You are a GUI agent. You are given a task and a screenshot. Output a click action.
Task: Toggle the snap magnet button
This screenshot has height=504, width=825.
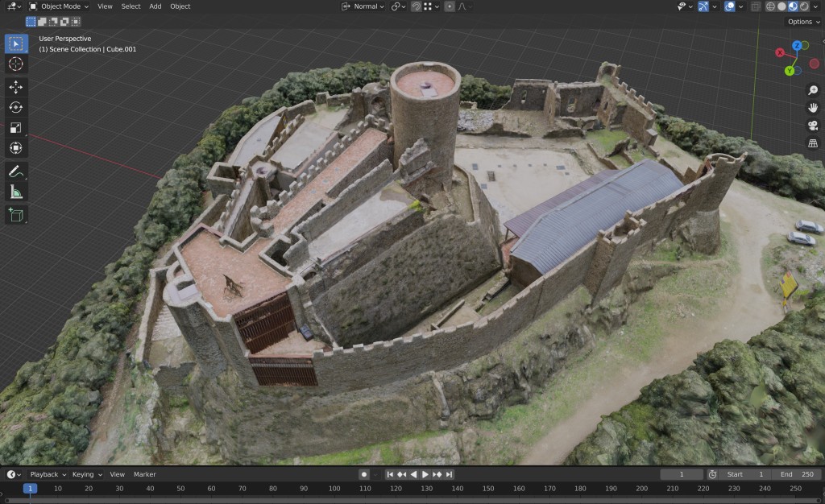tap(416, 6)
